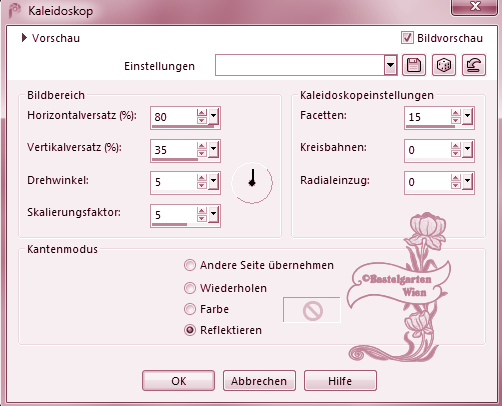This screenshot has height=406, width=502.
Task: Select the Wiederholen edge mode
Action: pos(190,288)
